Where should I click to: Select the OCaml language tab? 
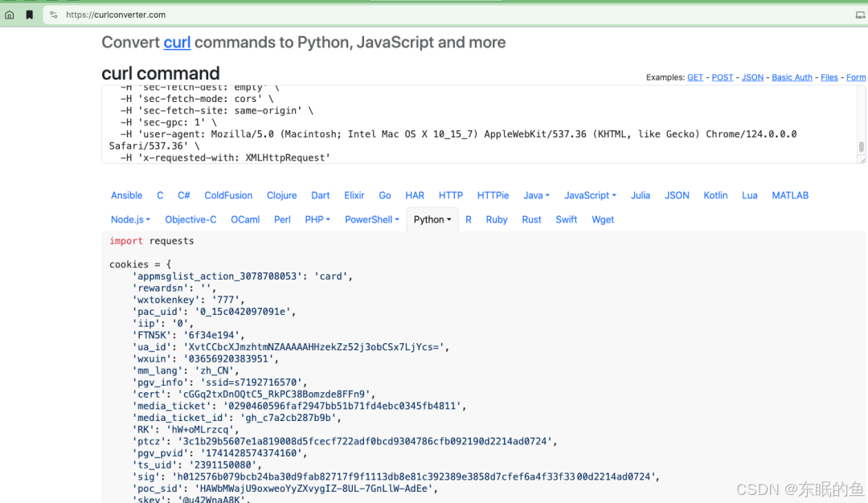coord(245,219)
